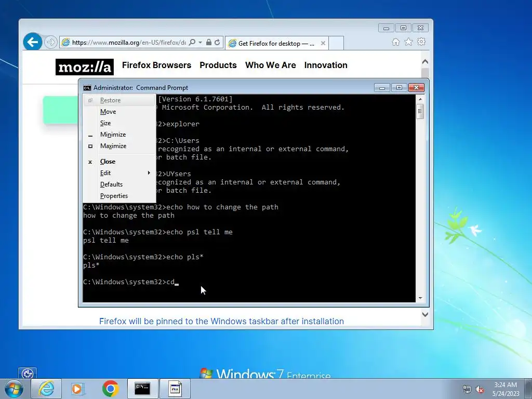
Task: Click the web page scroll down arrow
Action: [425, 314]
